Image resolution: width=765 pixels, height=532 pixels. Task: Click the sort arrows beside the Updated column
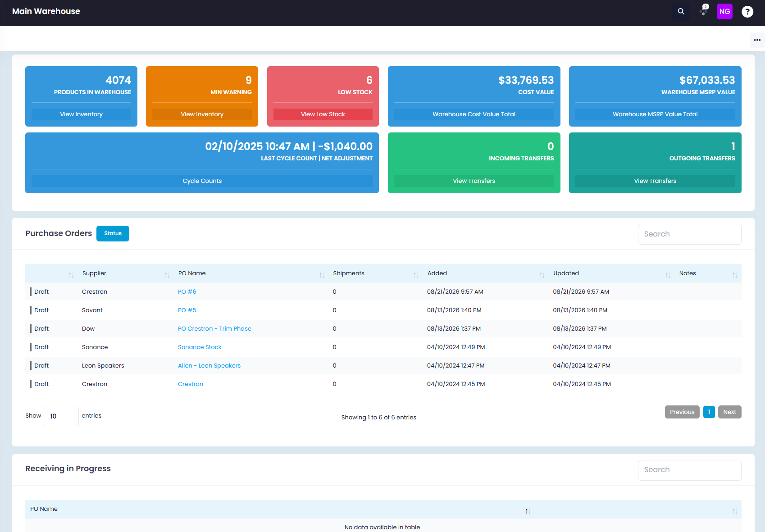coord(668,275)
